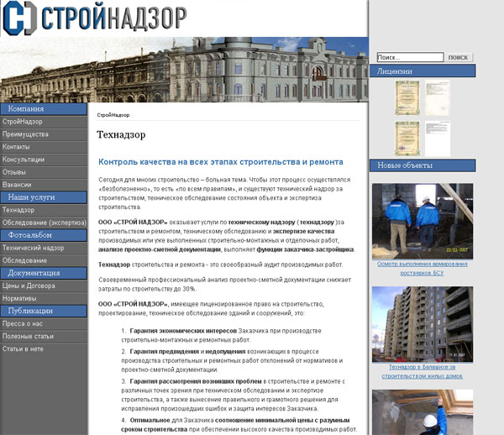504x435 pixels.
Task: Open Статьи в нете menu item
Action: click(23, 349)
